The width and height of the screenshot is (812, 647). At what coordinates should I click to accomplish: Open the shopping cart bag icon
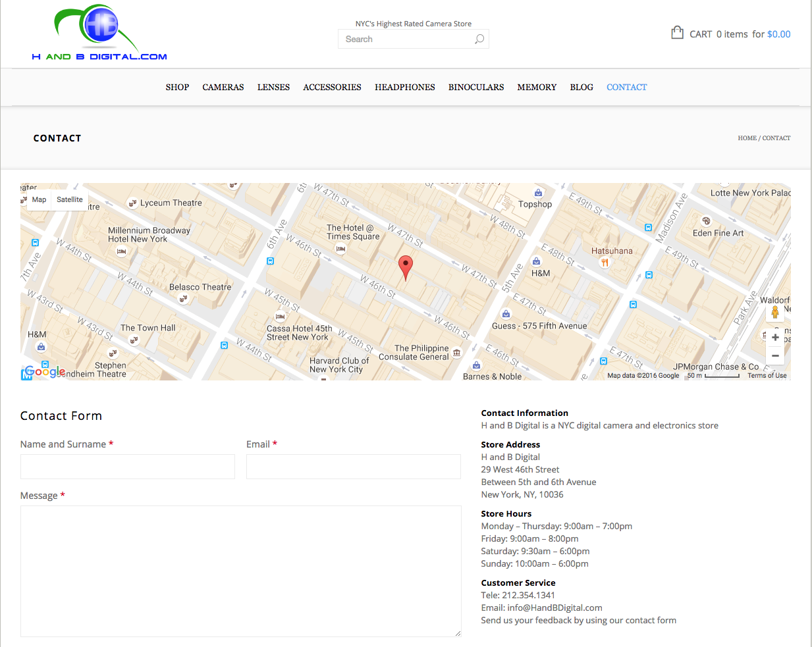tap(677, 32)
